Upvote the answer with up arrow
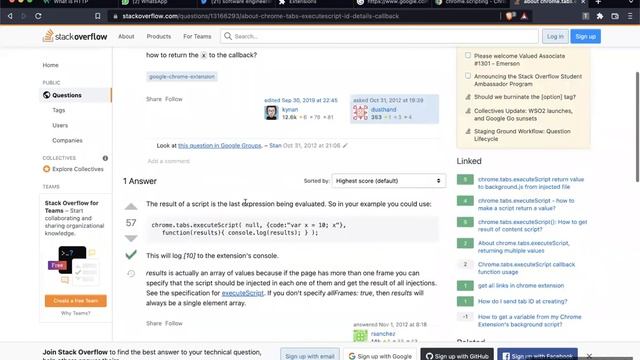 (x=131, y=207)
